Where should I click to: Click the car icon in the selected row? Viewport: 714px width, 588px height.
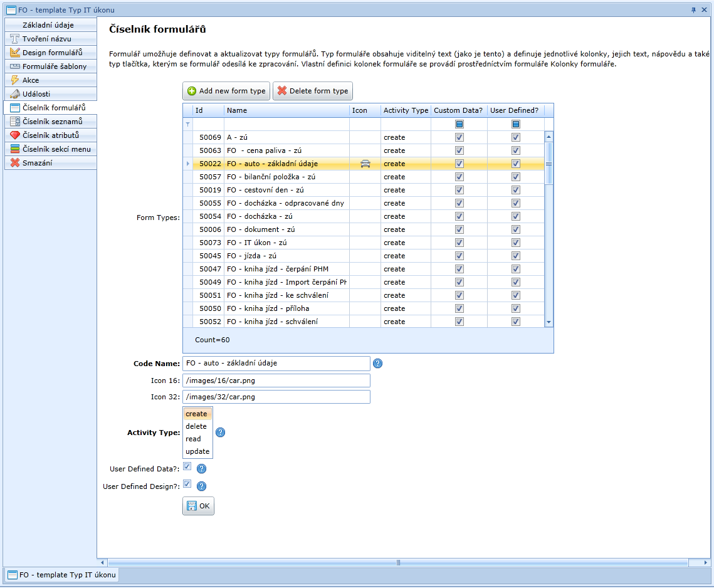[365, 164]
